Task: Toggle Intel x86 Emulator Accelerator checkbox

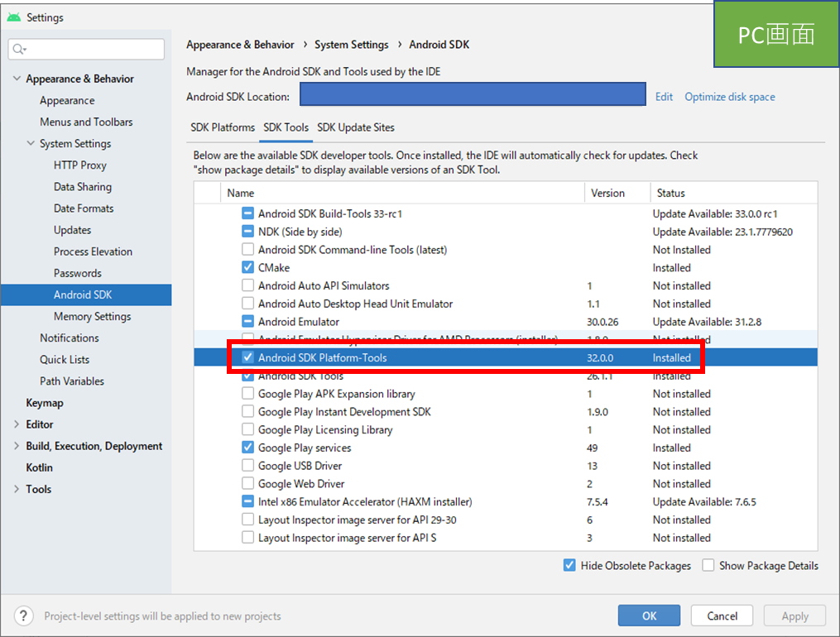Action: tap(247, 501)
